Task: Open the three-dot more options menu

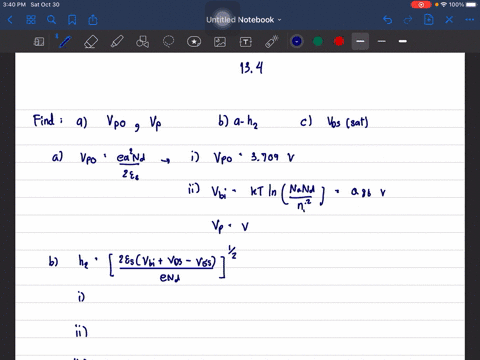Action: (470, 20)
